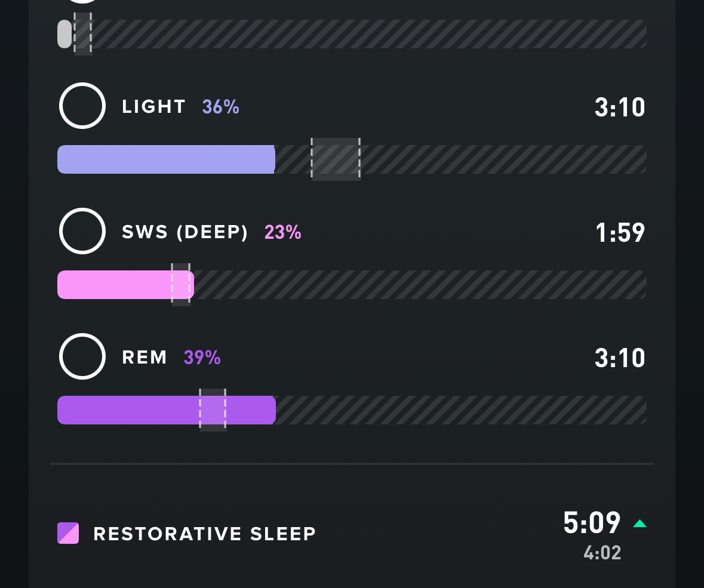This screenshot has width=704, height=588.
Task: Click the typical range marker on SWS bar
Action: 181,285
